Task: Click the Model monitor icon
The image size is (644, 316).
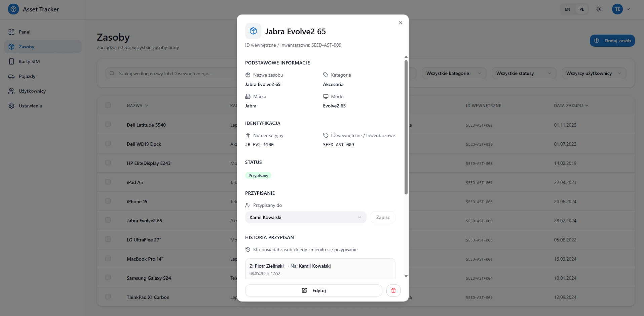Action: pyautogui.click(x=326, y=96)
